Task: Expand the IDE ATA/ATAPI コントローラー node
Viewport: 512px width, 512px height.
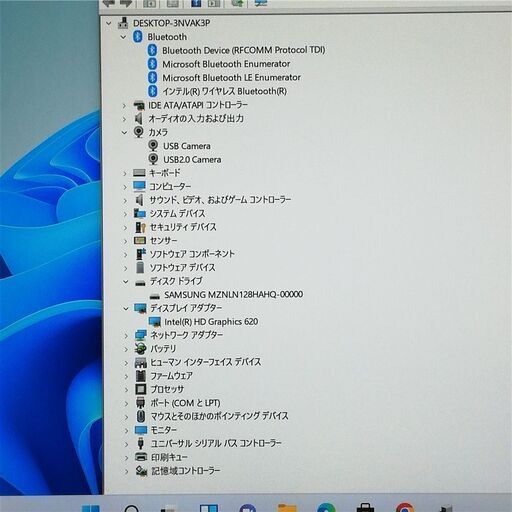Action: click(124, 106)
